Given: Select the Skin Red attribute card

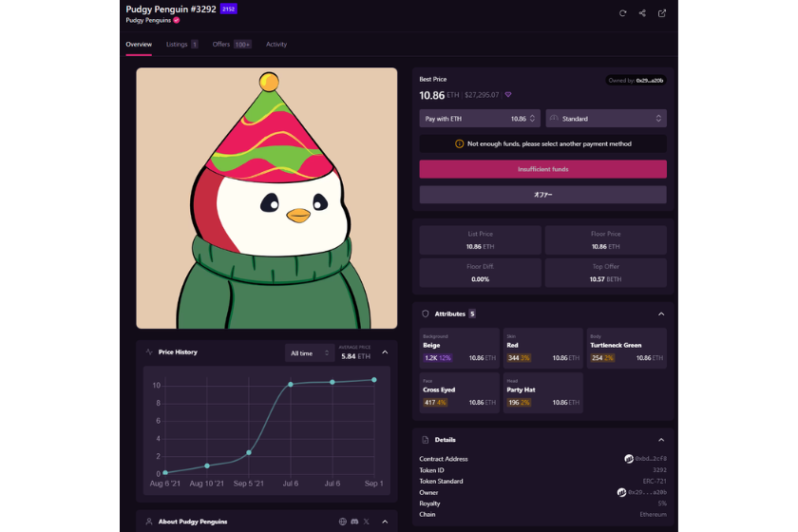Looking at the screenshot, I should click(543, 349).
